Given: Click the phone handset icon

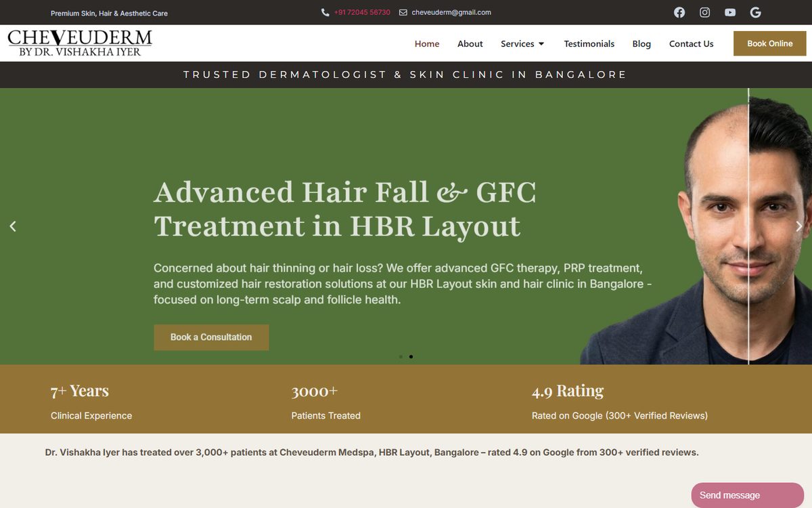Looking at the screenshot, I should [325, 12].
